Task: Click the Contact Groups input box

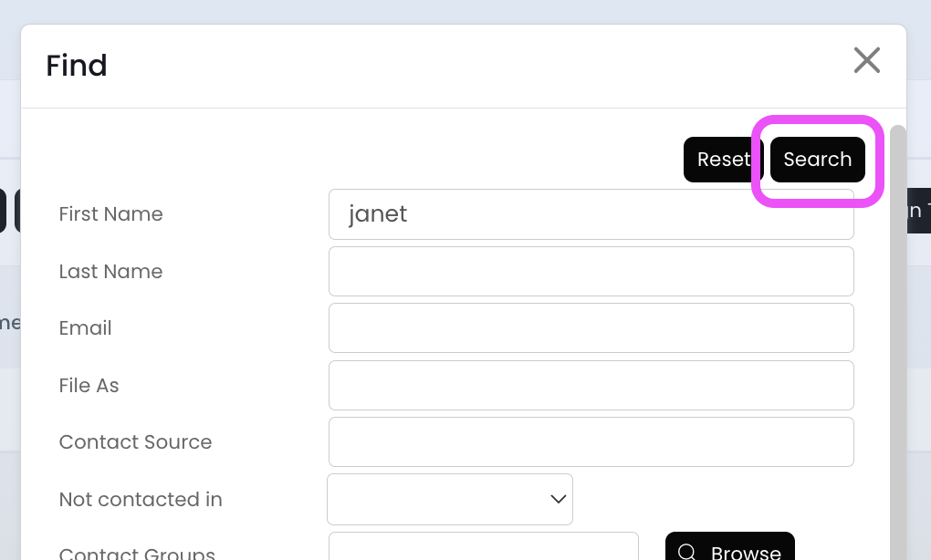Action: click(483, 549)
